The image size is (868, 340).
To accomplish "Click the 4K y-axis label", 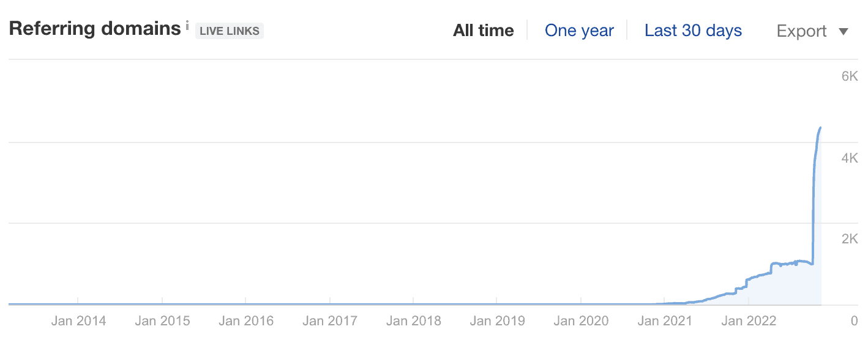I will pyautogui.click(x=850, y=158).
